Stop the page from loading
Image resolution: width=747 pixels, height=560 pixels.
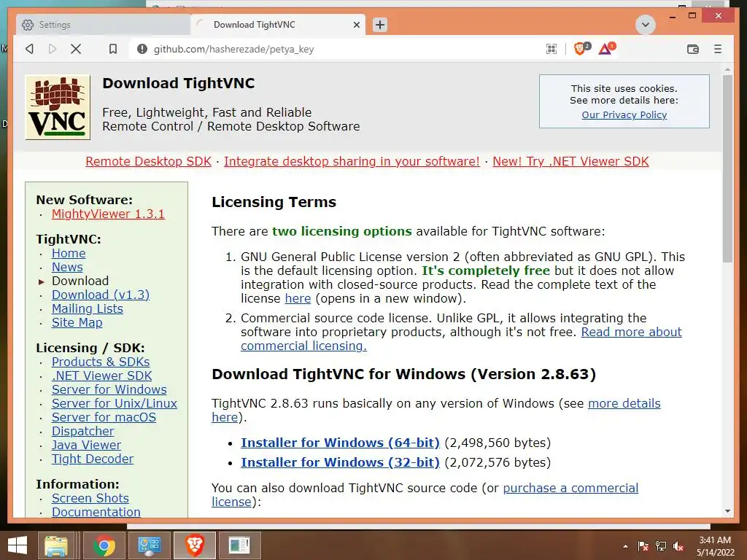pyautogui.click(x=76, y=49)
